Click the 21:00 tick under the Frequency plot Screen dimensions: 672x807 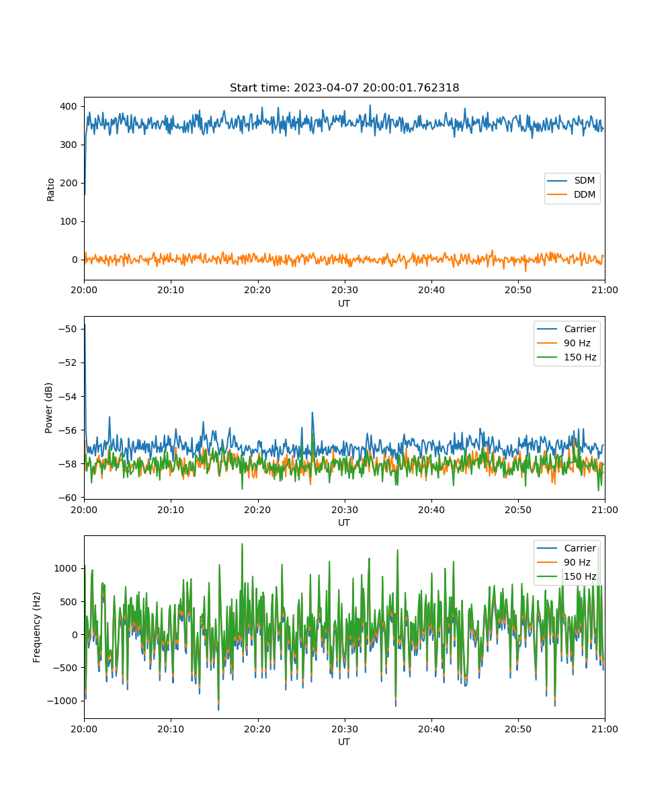[x=605, y=728]
